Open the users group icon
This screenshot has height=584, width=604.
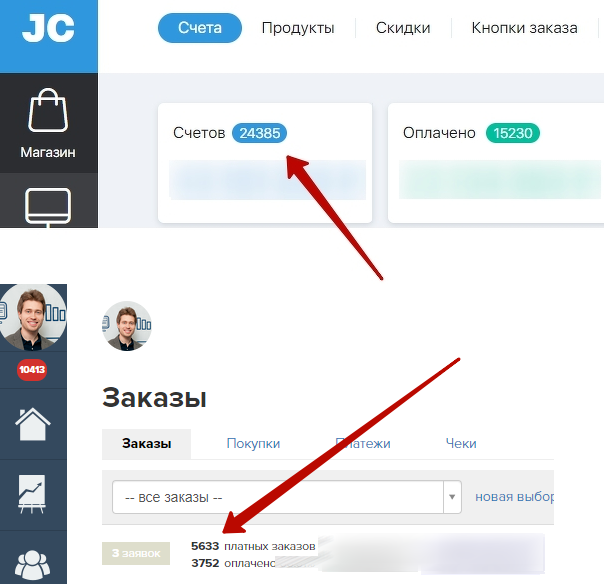point(32,565)
